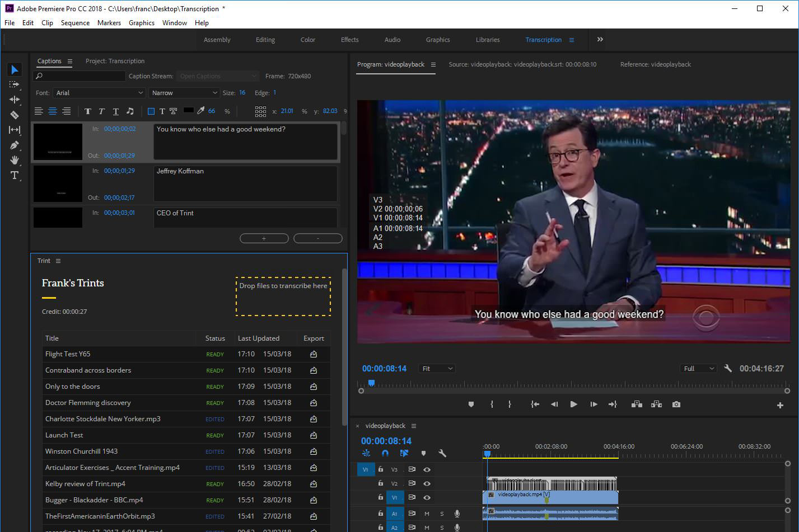Toggle V3 track lock
799x532 pixels.
pos(381,469)
